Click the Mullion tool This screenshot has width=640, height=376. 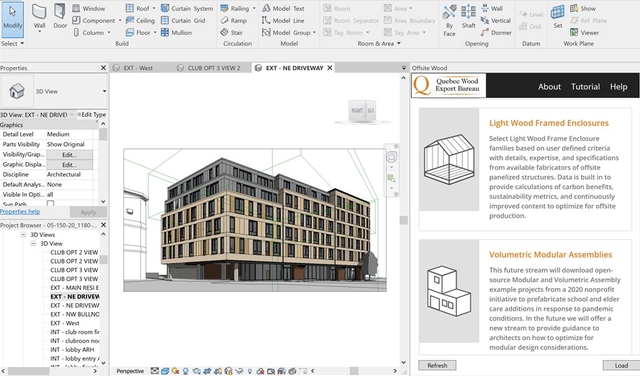(x=176, y=32)
